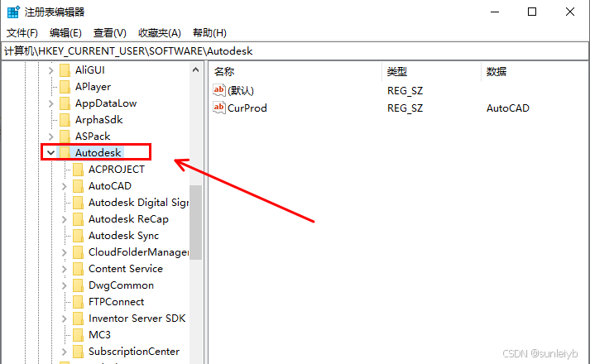Viewport: 590px width, 364px height.
Task: Expand the ASPack key
Action: coord(50,136)
